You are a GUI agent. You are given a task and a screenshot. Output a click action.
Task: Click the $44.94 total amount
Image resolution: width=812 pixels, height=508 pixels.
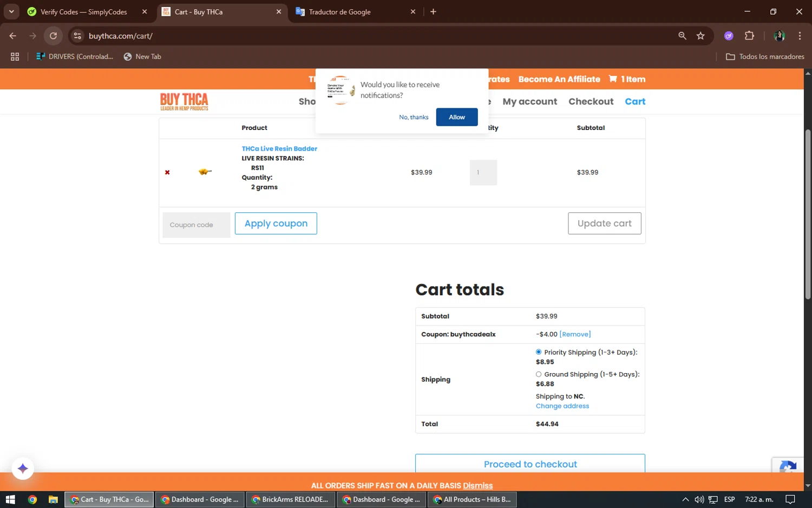(547, 424)
